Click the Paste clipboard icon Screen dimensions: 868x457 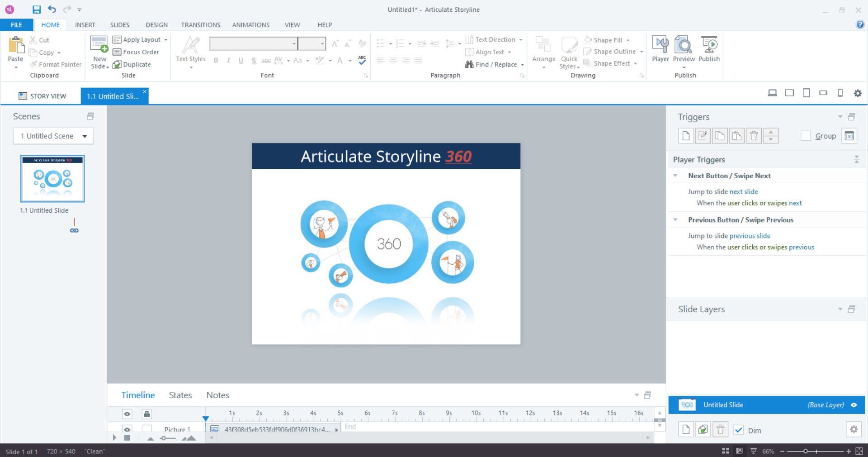16,45
